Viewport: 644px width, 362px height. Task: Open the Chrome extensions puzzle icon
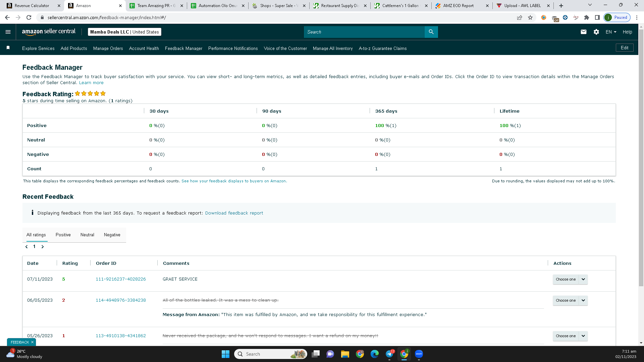pos(587,17)
